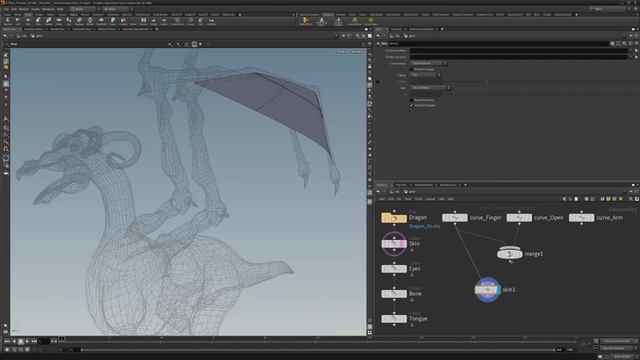Select the curve_Arm node
This screenshot has width=640, height=360.
click(582, 218)
